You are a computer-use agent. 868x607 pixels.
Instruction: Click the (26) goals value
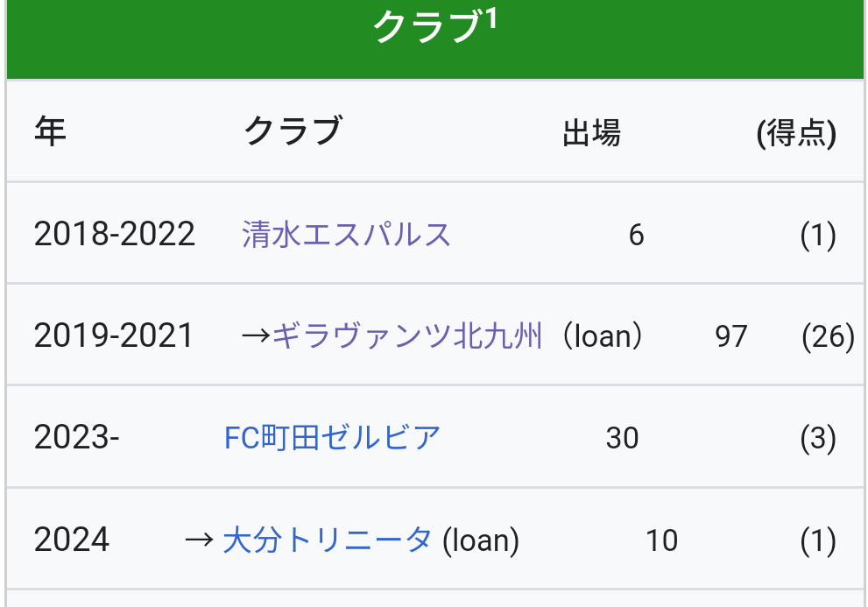coord(828,336)
